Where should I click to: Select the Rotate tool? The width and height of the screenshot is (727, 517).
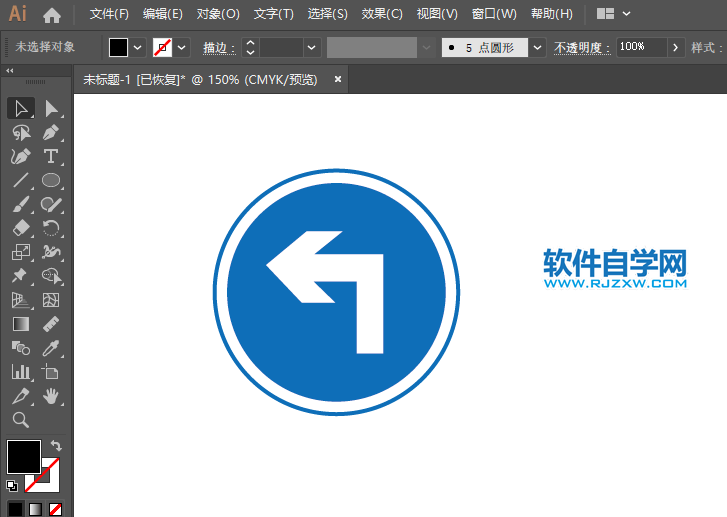click(x=51, y=228)
